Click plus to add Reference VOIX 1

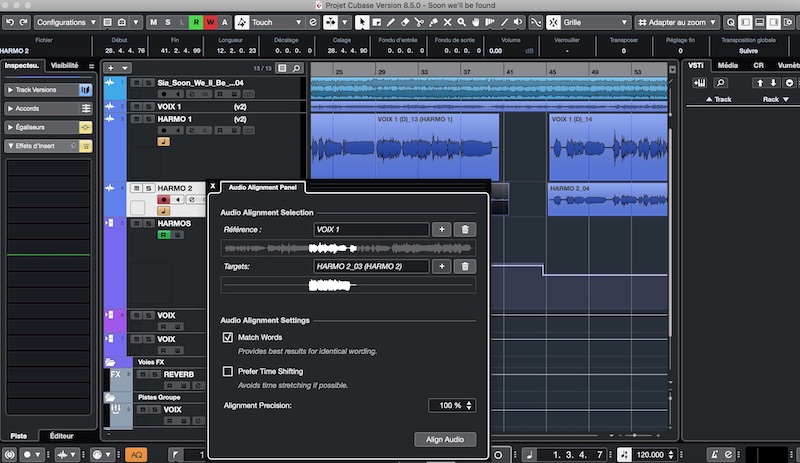441,230
